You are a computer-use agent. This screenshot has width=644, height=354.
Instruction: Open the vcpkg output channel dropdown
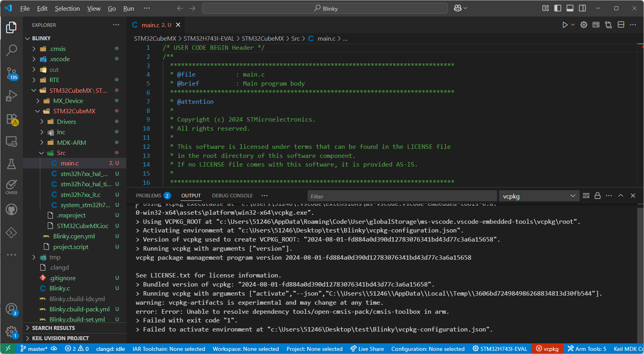[539, 196]
